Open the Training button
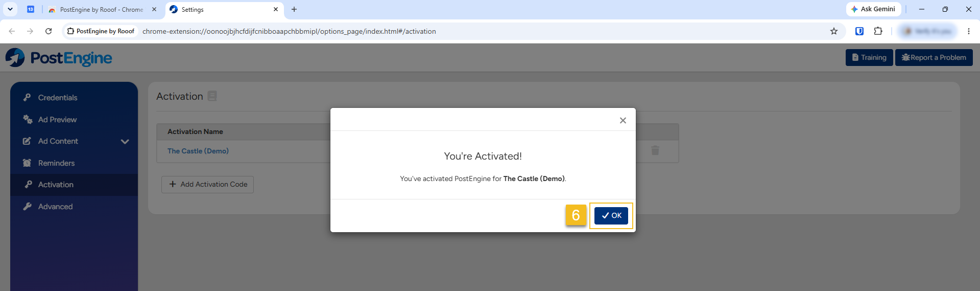Image resolution: width=980 pixels, height=291 pixels. [x=869, y=58]
